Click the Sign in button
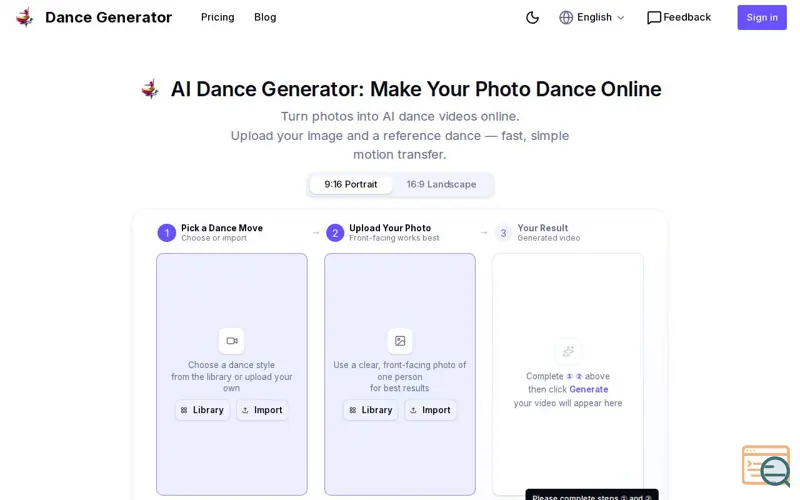 [762, 17]
